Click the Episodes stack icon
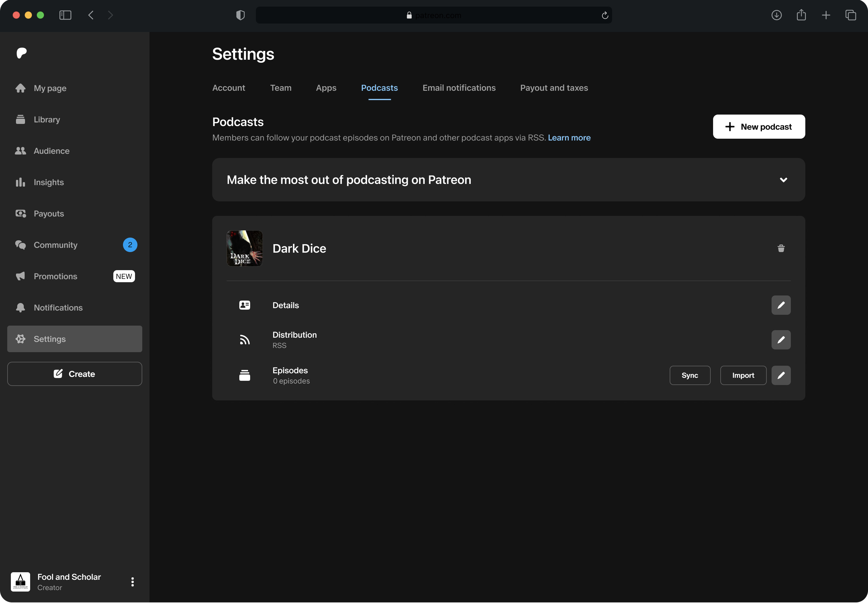This screenshot has width=868, height=603. click(x=244, y=375)
